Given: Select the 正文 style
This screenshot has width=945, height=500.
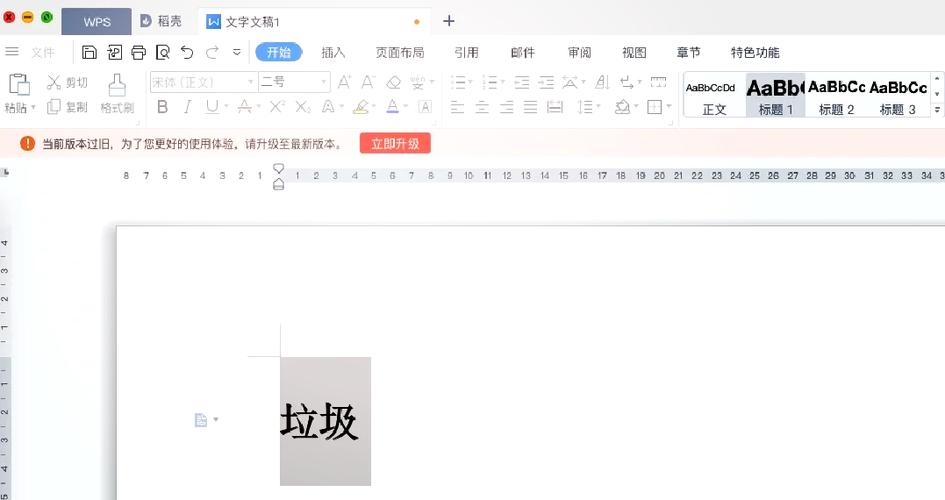Looking at the screenshot, I should (x=714, y=96).
